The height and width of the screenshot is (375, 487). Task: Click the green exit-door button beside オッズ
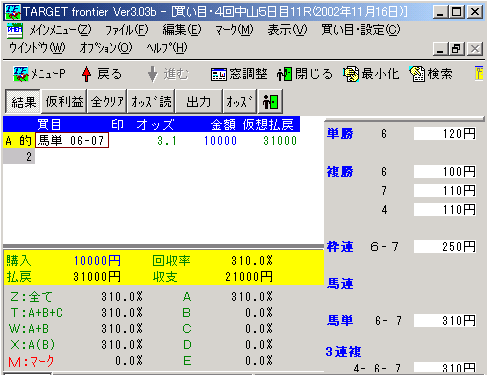tap(270, 102)
